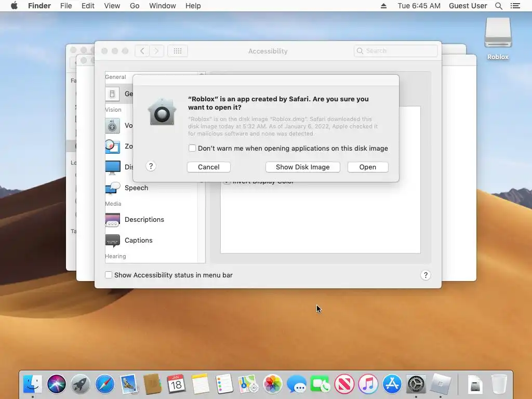
Task: Toggle Show Accessibility status in menu bar
Action: pyautogui.click(x=109, y=275)
